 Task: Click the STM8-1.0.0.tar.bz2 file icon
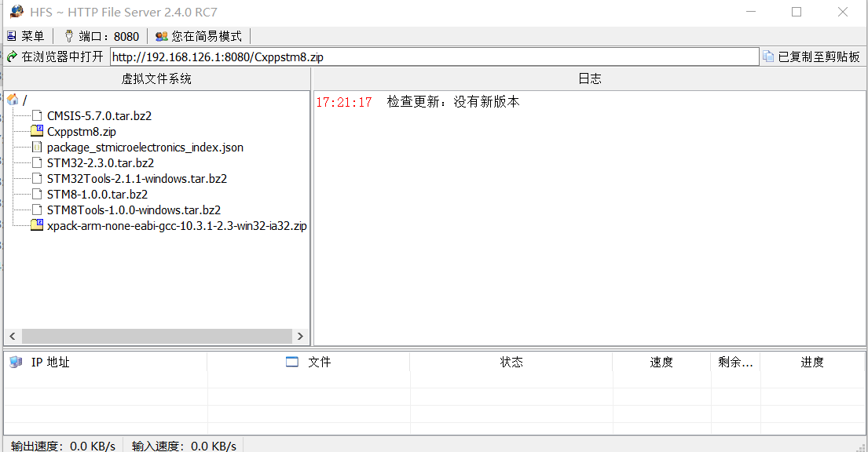[x=37, y=194]
